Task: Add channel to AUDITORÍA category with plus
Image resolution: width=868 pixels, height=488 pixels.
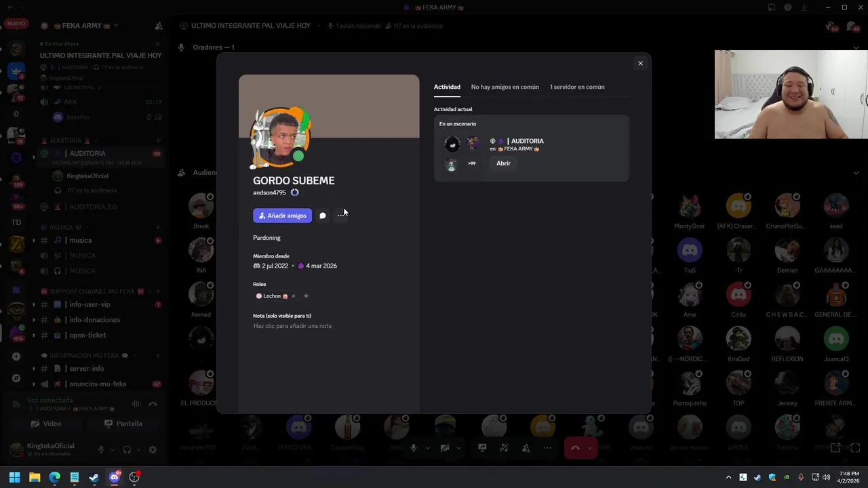Action: [x=158, y=140]
